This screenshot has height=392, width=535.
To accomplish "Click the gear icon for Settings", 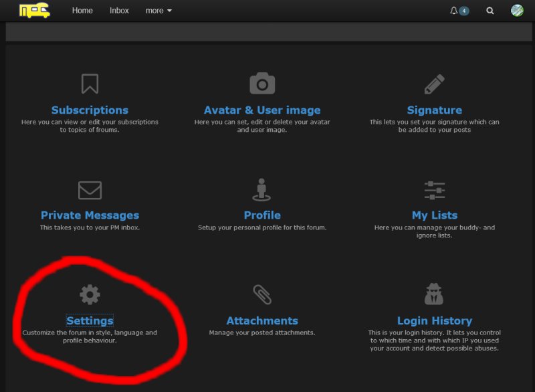I will coord(90,294).
